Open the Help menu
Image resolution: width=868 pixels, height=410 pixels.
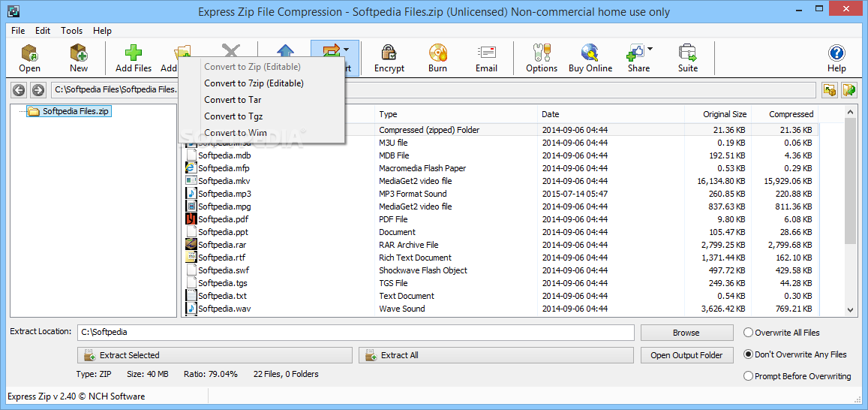[102, 31]
